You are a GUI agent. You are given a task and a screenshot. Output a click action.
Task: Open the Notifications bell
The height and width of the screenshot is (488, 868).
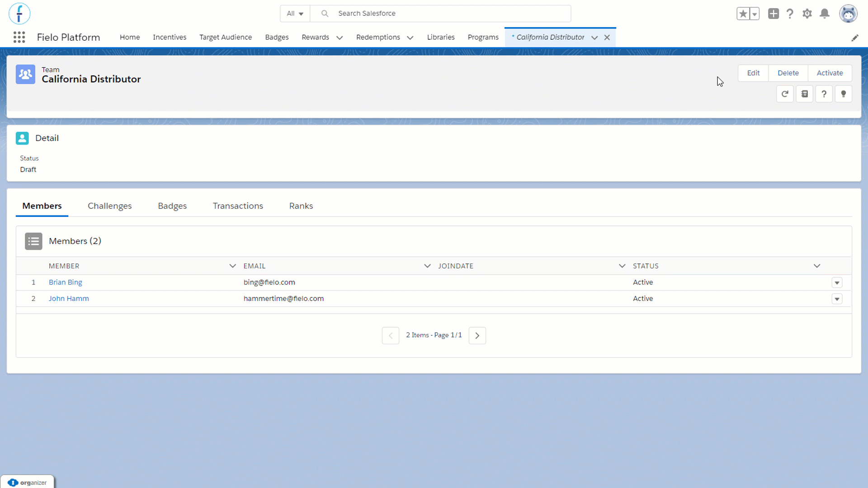(x=825, y=14)
